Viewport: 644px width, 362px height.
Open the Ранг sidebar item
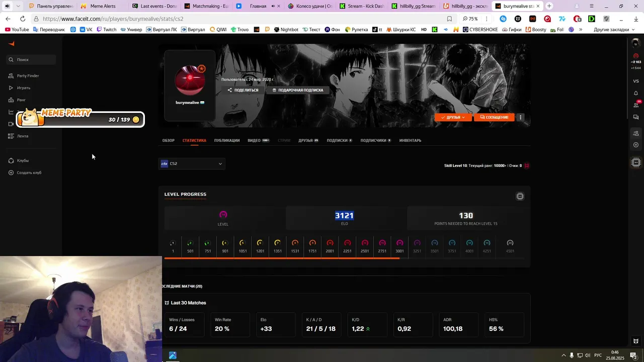coord(17,100)
